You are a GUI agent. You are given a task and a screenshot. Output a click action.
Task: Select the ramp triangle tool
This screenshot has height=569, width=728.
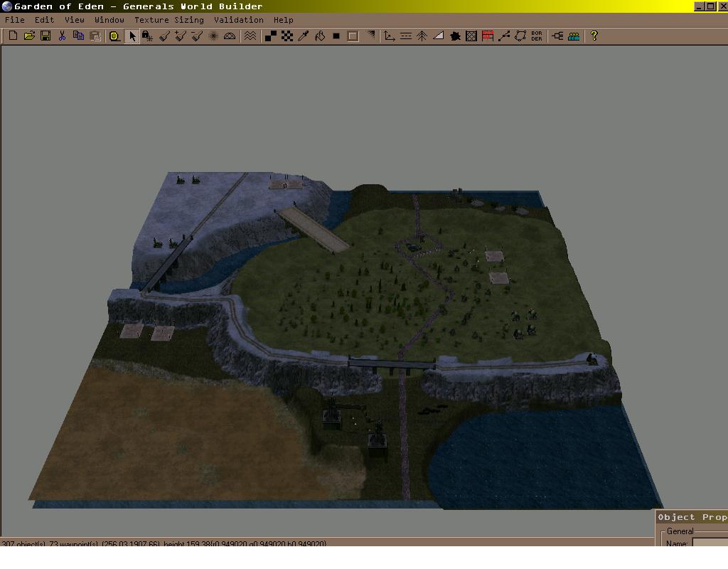(438, 36)
